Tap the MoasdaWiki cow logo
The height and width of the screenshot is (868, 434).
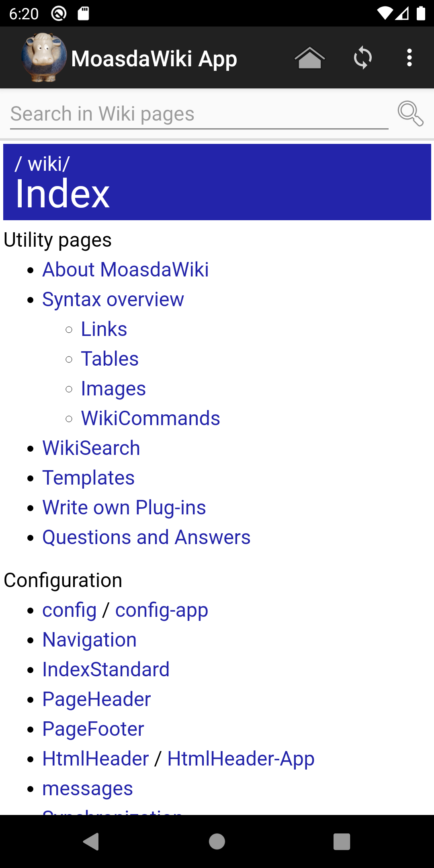[x=43, y=57]
